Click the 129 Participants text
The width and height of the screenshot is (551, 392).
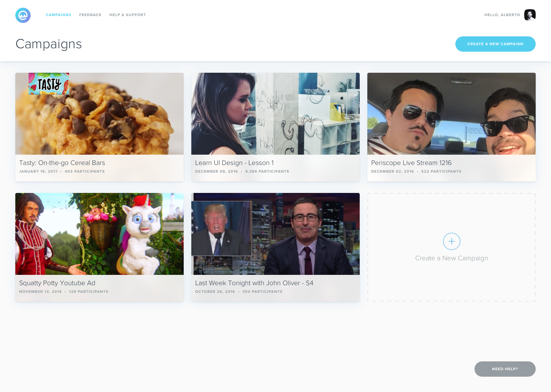click(x=88, y=292)
